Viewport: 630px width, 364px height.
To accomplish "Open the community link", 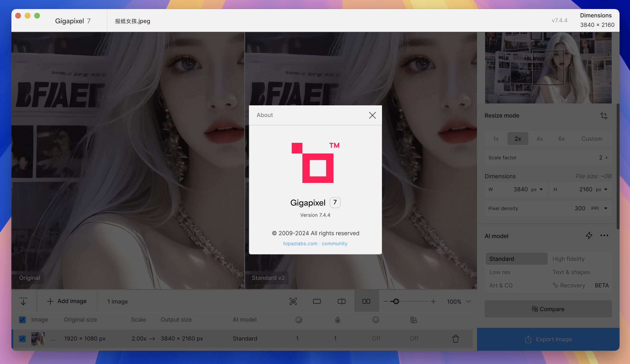I will pyautogui.click(x=334, y=243).
